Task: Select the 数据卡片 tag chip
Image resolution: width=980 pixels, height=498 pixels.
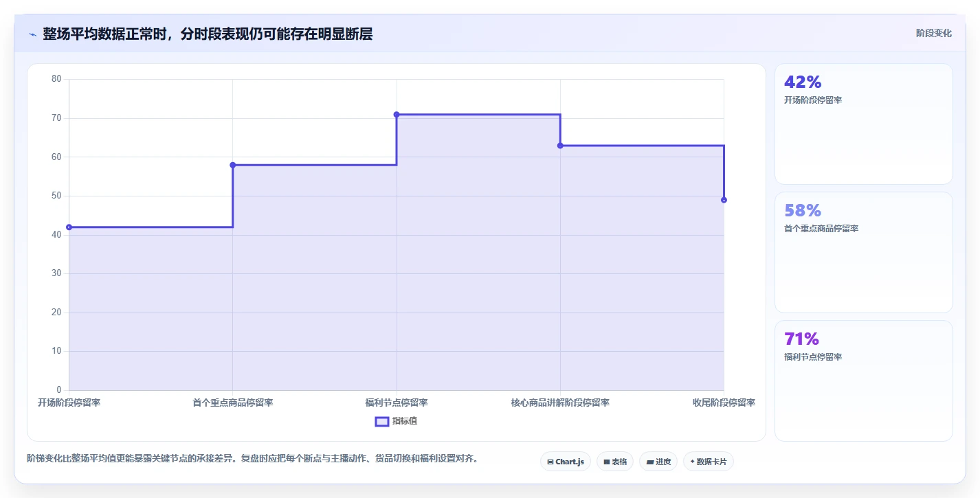Action: pos(709,462)
